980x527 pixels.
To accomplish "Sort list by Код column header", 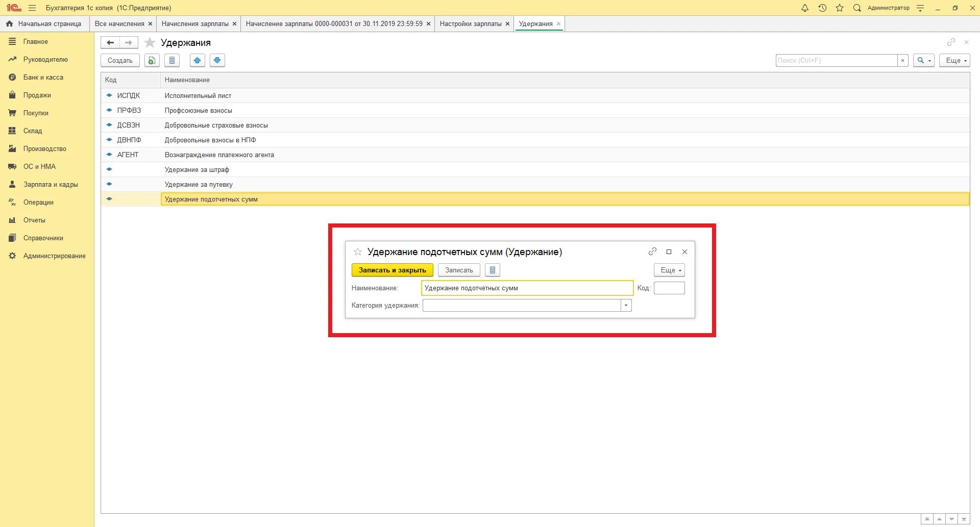I will [131, 80].
